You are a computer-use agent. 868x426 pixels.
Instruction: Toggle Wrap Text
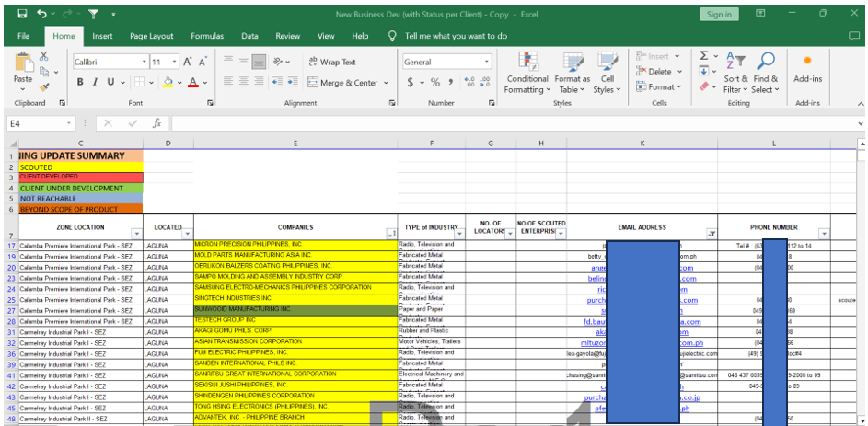330,62
